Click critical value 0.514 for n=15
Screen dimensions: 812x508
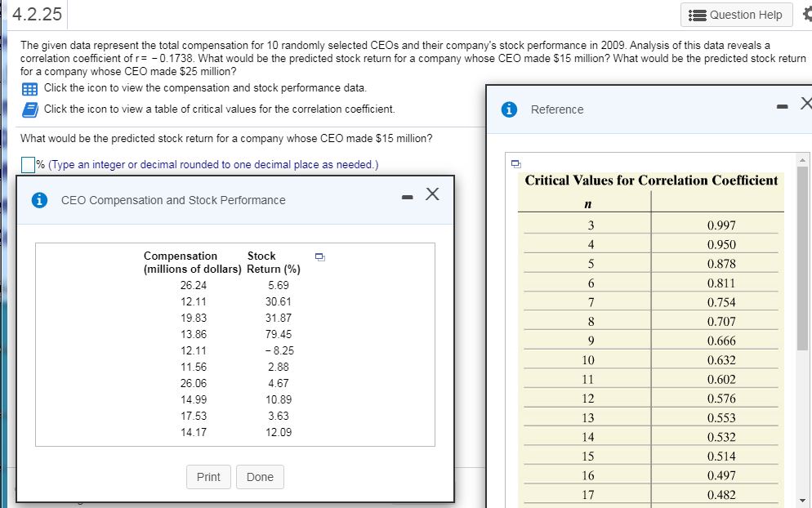pos(721,457)
